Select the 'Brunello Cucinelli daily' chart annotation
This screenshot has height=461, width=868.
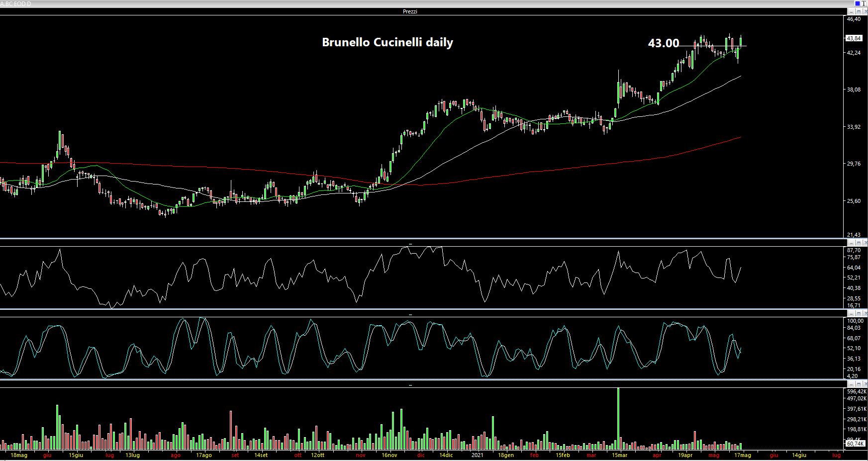387,42
